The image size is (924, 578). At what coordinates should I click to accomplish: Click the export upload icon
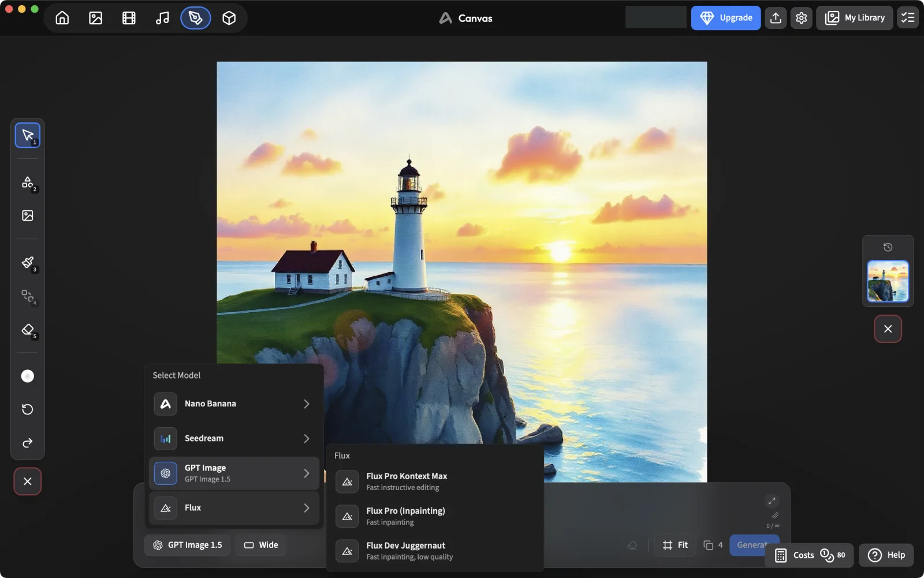click(776, 18)
